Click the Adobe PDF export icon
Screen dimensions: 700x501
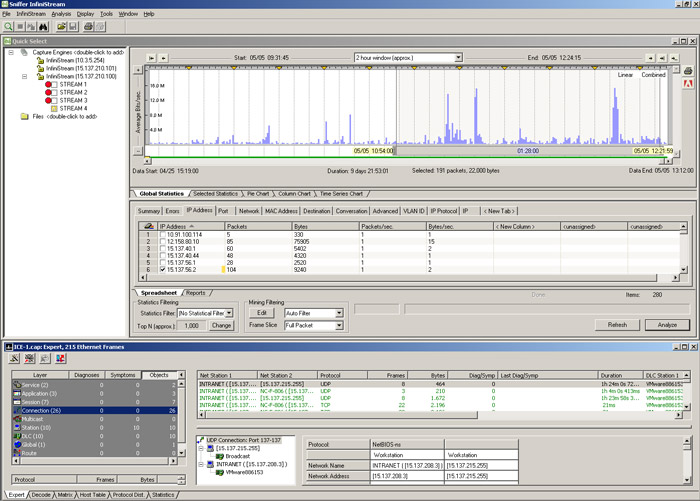688,84
